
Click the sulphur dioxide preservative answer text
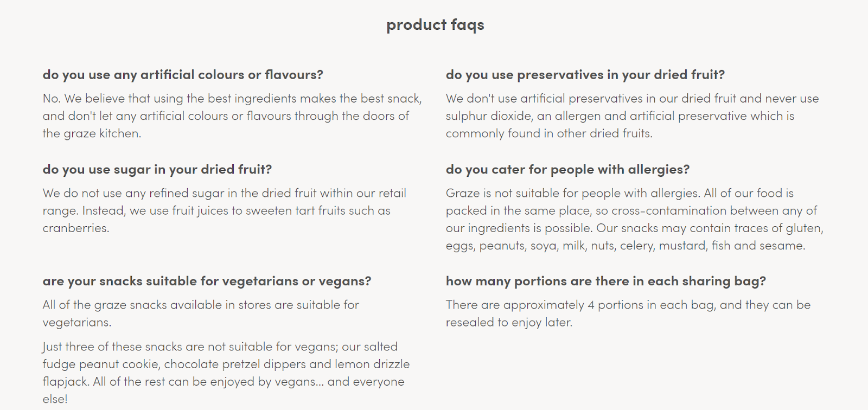tap(633, 116)
